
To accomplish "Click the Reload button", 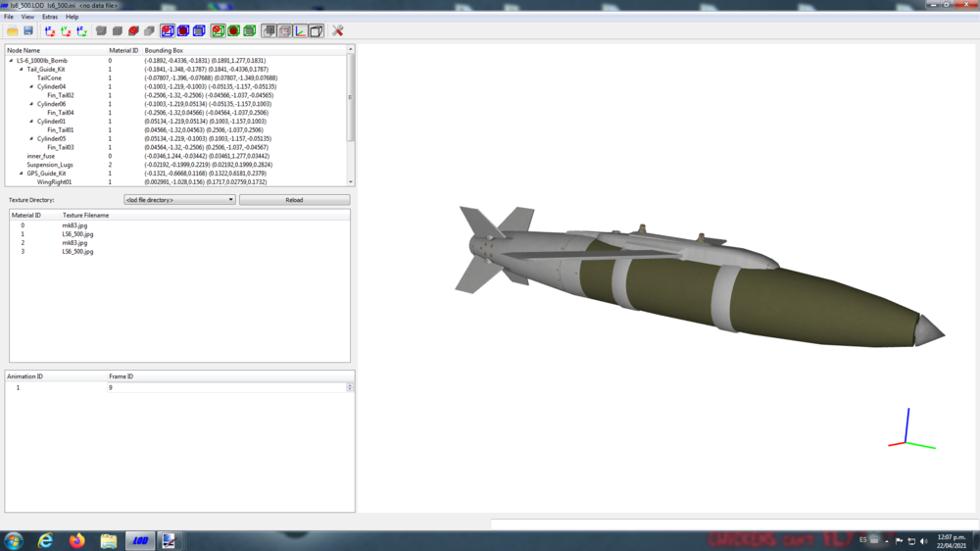I will 294,199.
